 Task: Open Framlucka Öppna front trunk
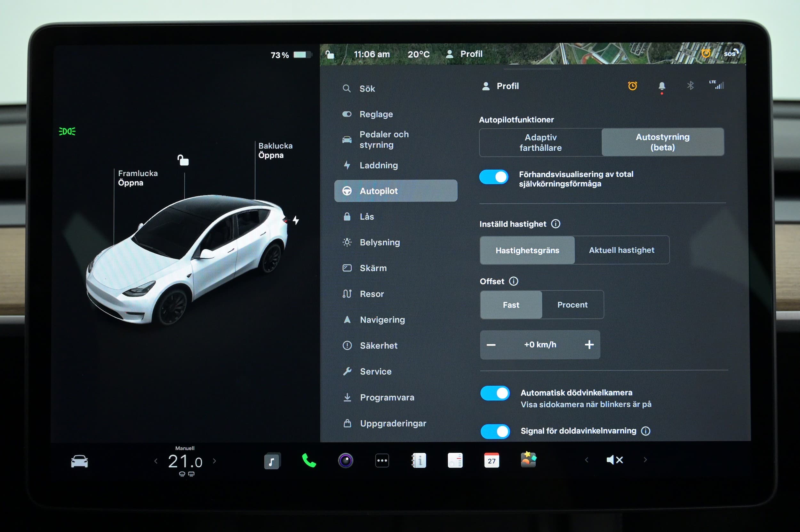[x=138, y=178]
